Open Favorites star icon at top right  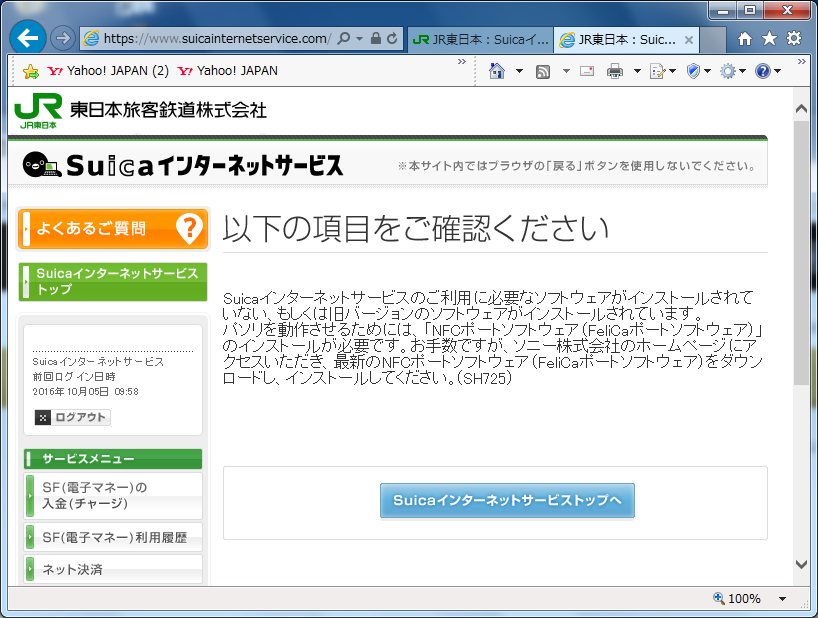tap(769, 39)
